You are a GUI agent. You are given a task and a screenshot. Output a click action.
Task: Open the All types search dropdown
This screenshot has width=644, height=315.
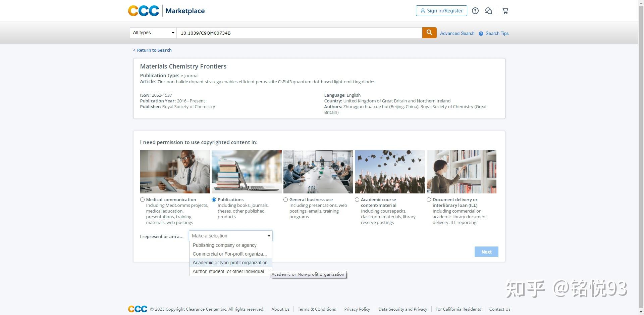click(153, 33)
